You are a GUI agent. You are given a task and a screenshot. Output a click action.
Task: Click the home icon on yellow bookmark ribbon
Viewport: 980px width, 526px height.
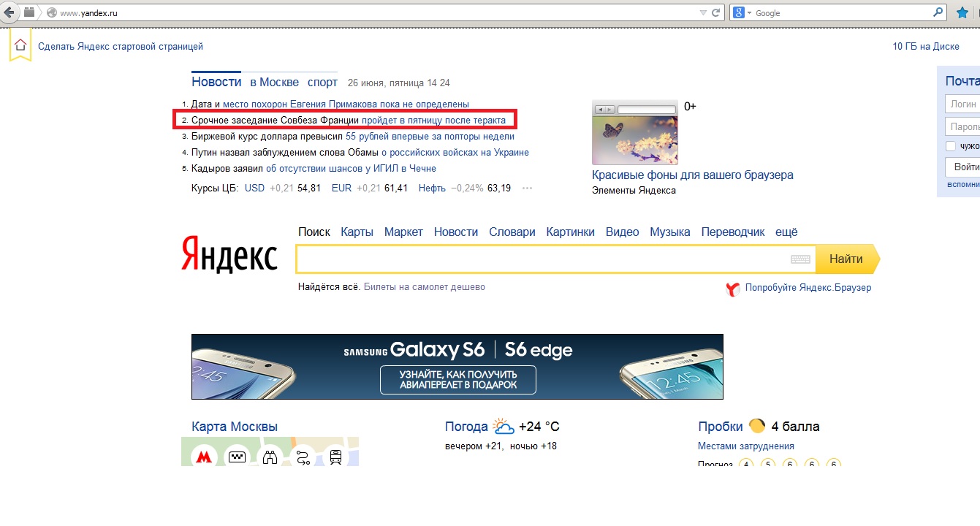pyautogui.click(x=20, y=45)
